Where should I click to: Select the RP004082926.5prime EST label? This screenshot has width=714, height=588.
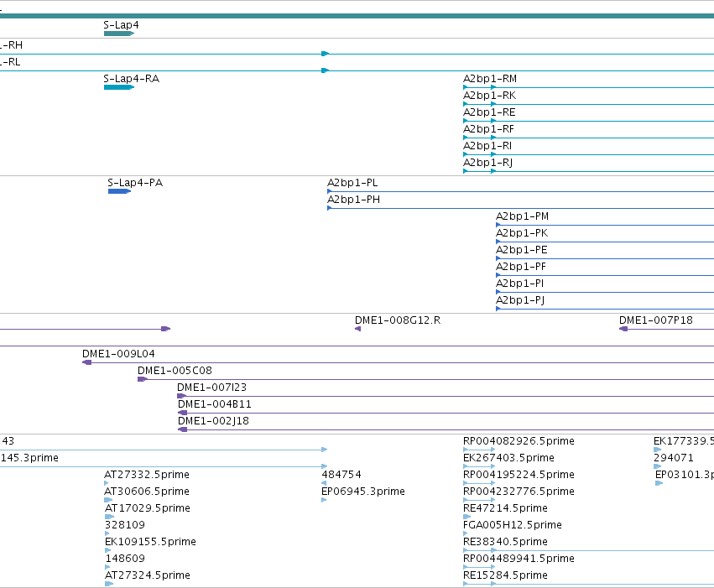(x=519, y=441)
